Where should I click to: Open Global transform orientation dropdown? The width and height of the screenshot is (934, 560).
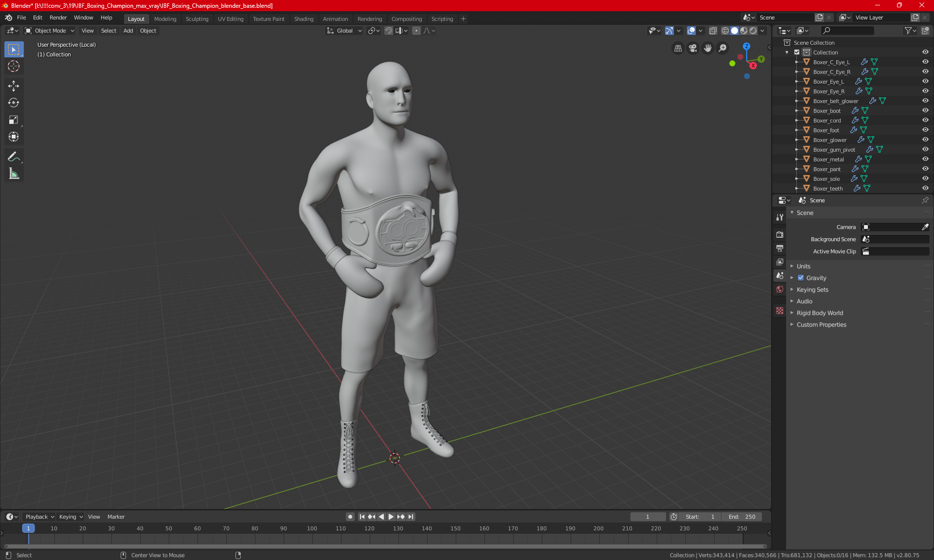tap(344, 31)
